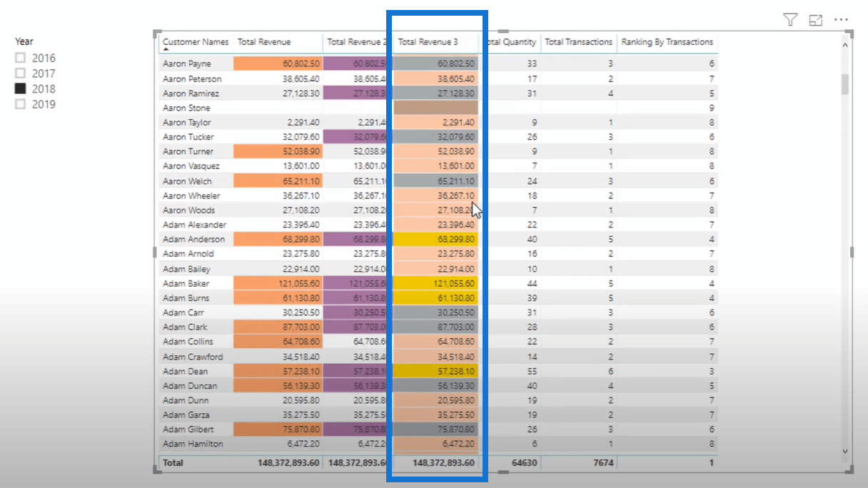Click the scroll up arrow of the table
868x488 pixels.
[845, 45]
